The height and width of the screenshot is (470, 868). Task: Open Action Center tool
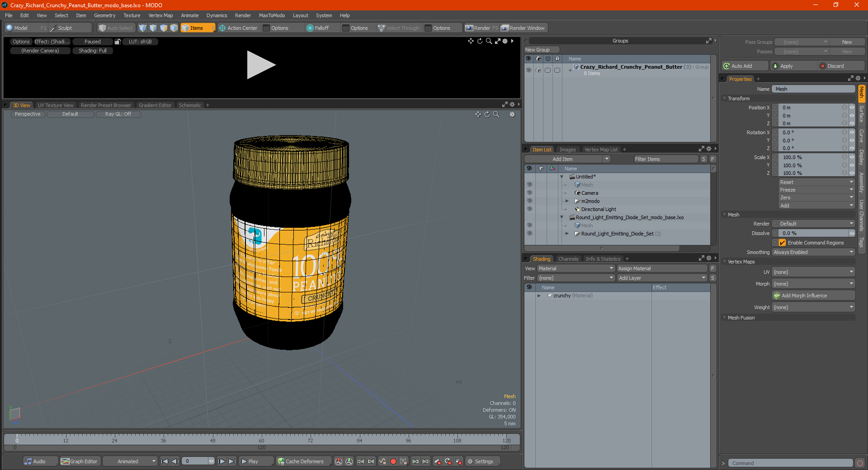click(238, 28)
